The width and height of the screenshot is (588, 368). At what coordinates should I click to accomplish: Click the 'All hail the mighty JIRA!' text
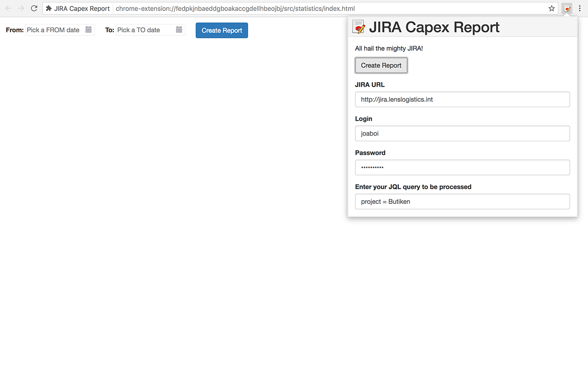click(389, 48)
